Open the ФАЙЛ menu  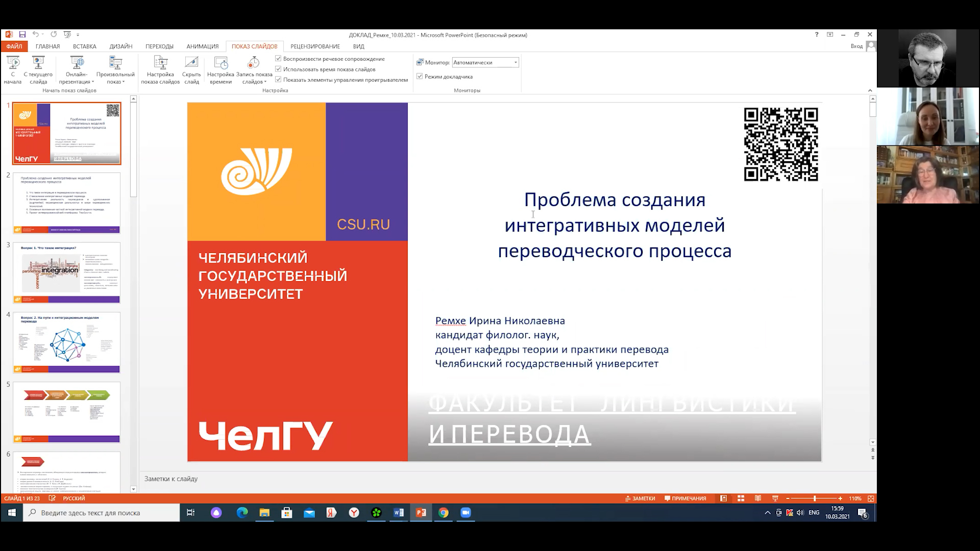click(x=14, y=46)
